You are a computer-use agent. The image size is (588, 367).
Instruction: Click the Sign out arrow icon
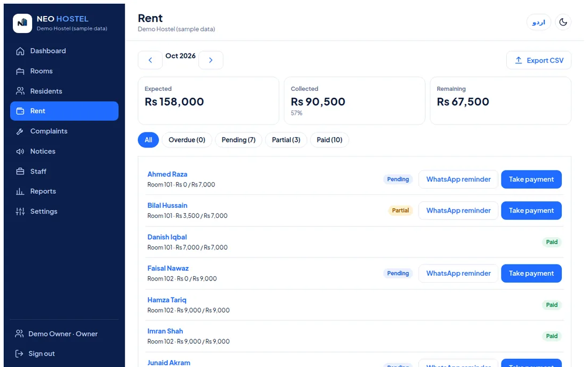click(x=19, y=354)
